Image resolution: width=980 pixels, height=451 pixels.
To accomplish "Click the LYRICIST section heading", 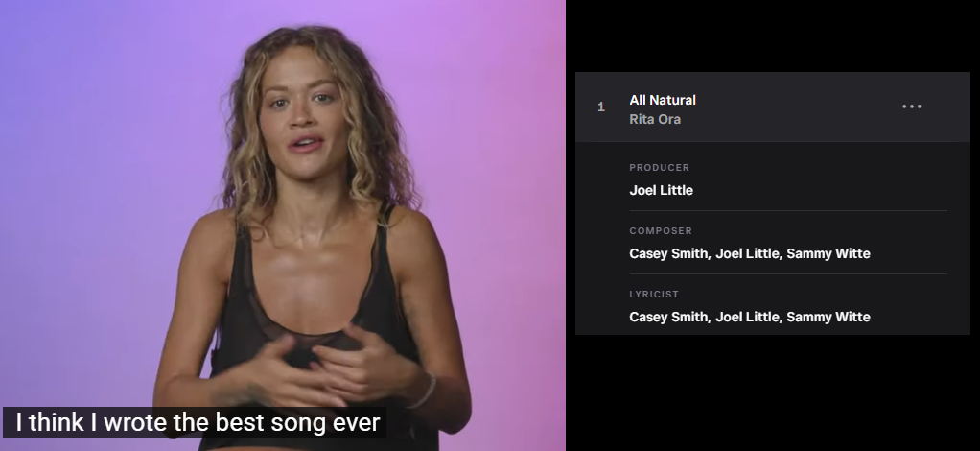I will tap(654, 294).
